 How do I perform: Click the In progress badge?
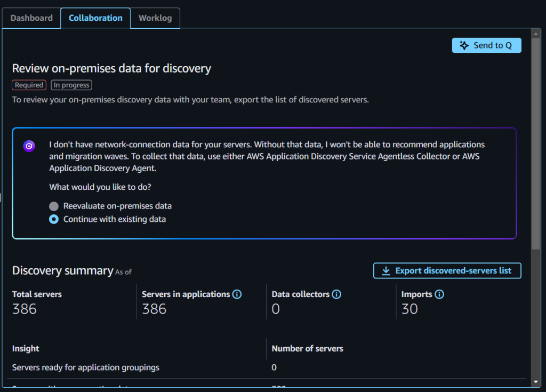point(71,85)
